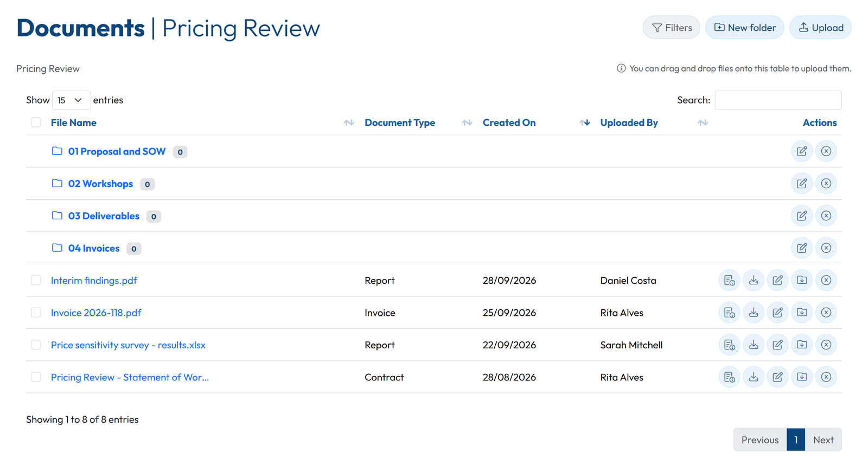Select page 1 in pagination
868x465 pixels.
796,440
